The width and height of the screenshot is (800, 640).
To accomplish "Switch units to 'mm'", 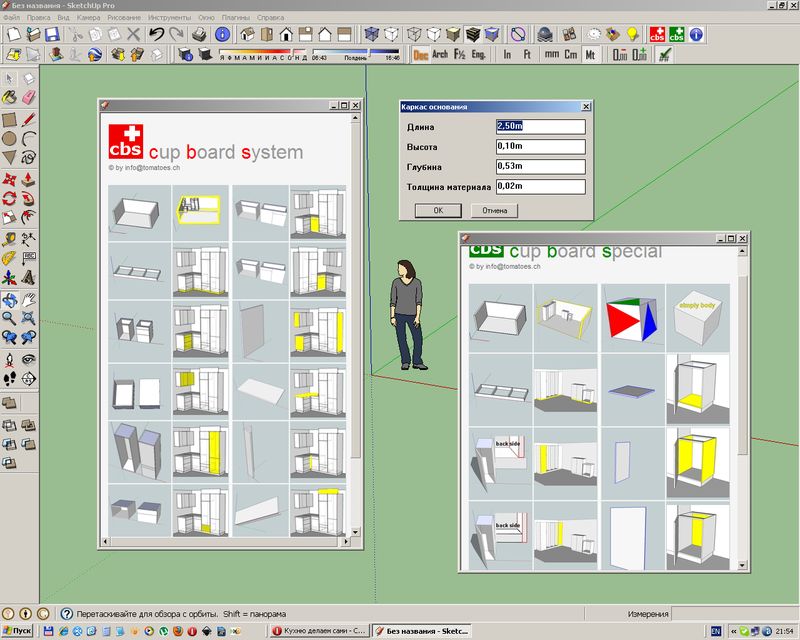I will [552, 55].
